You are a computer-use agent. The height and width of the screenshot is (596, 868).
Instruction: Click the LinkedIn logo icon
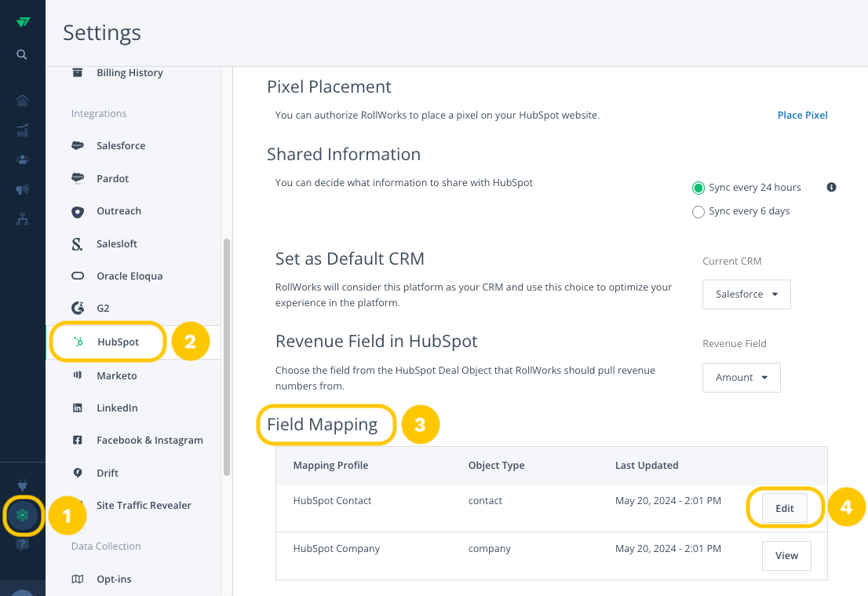point(78,408)
